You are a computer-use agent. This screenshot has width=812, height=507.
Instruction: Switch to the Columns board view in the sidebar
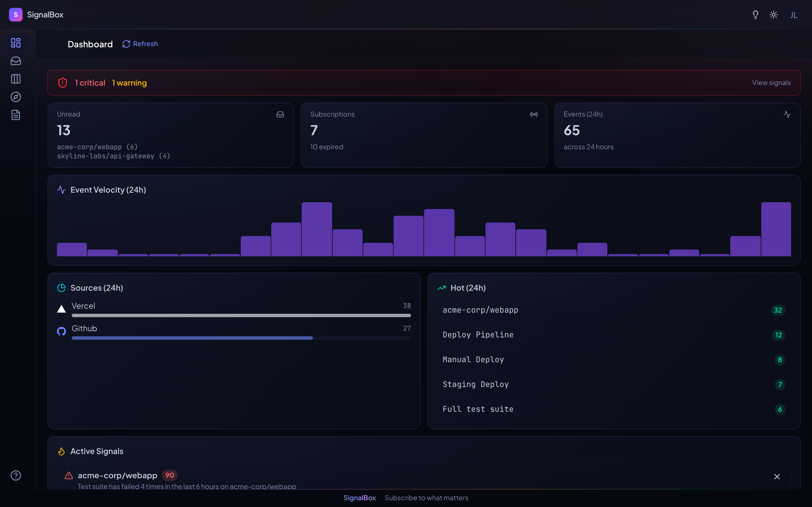click(x=16, y=79)
